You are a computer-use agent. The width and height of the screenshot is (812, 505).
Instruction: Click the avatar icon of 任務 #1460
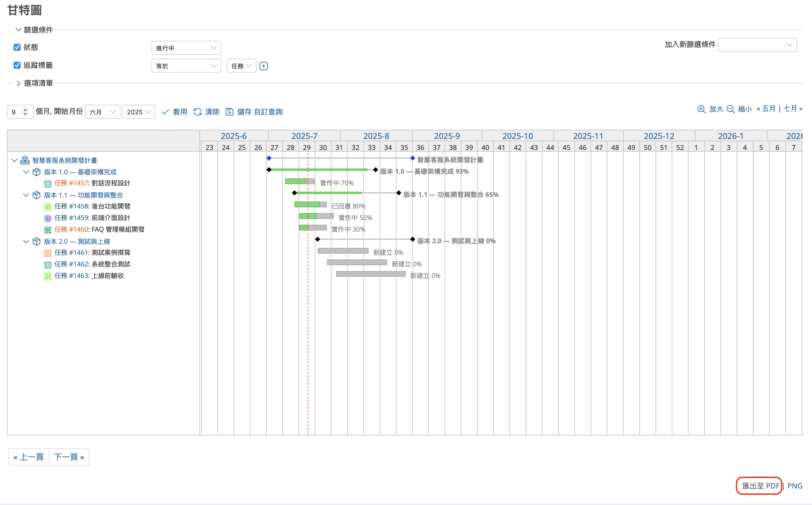(x=48, y=230)
